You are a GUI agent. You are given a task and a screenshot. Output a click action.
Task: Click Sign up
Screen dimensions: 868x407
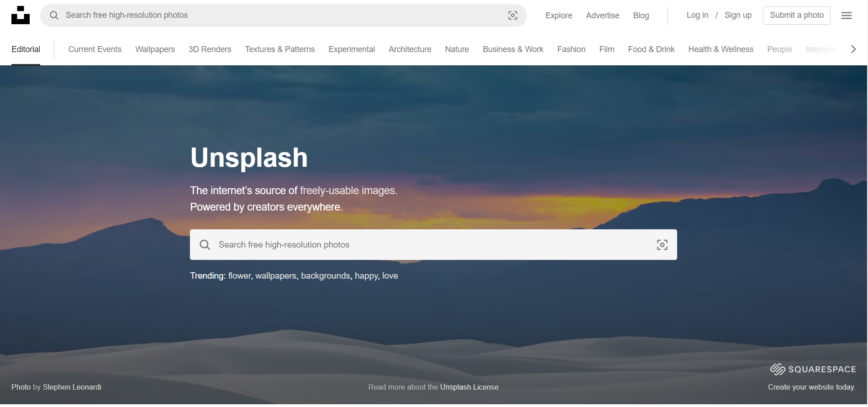click(738, 15)
